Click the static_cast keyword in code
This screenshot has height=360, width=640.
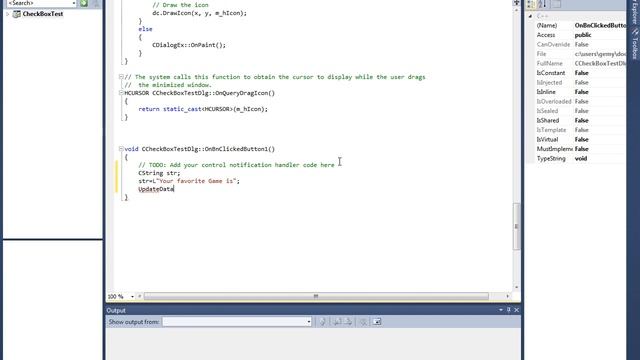point(182,109)
